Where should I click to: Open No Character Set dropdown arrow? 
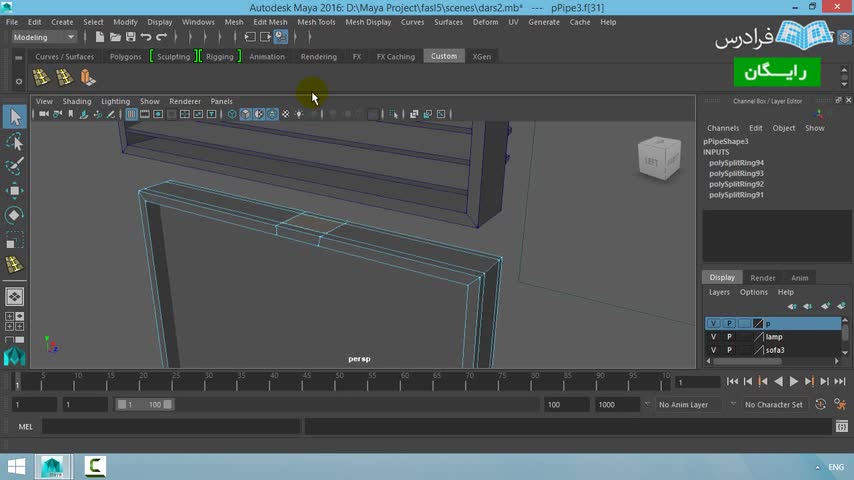pyautogui.click(x=733, y=404)
